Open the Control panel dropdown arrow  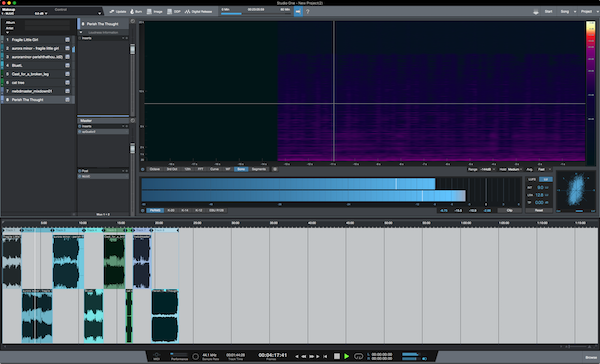pos(99,13)
